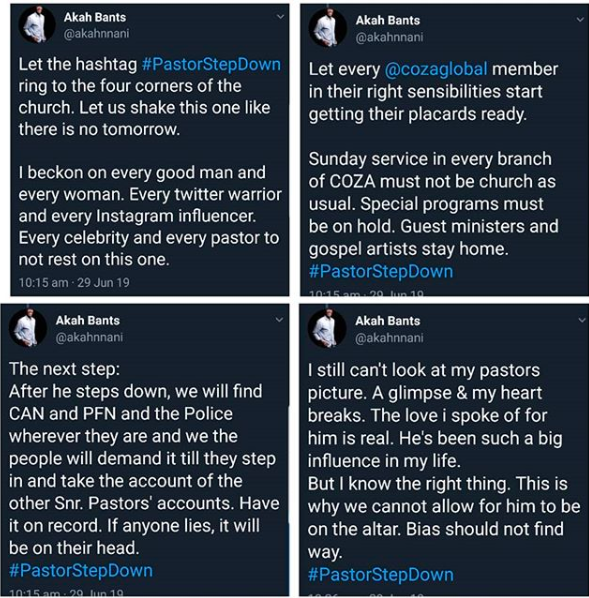This screenshot has width=589, height=598.
Task: Click Akah Bants name in top-left tweet
Action: pos(95,17)
